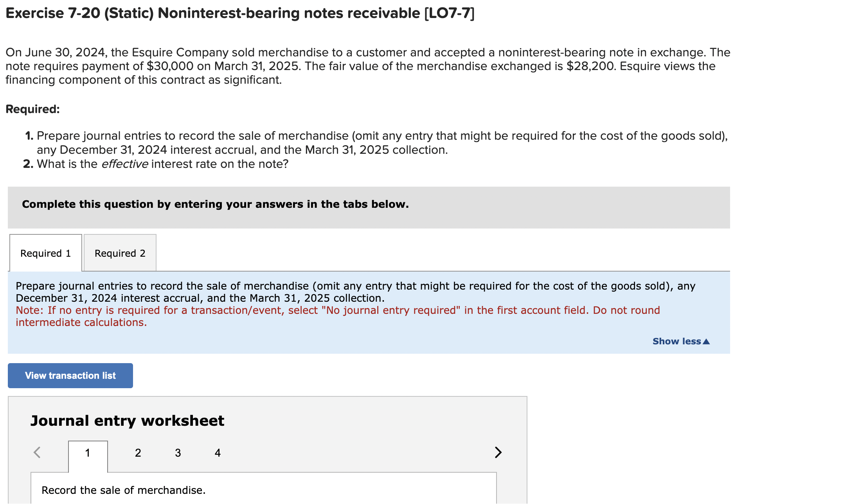Viewport: 842px width, 504px height.
Task: Switch to the Required 2 tab
Action: pyautogui.click(x=120, y=253)
